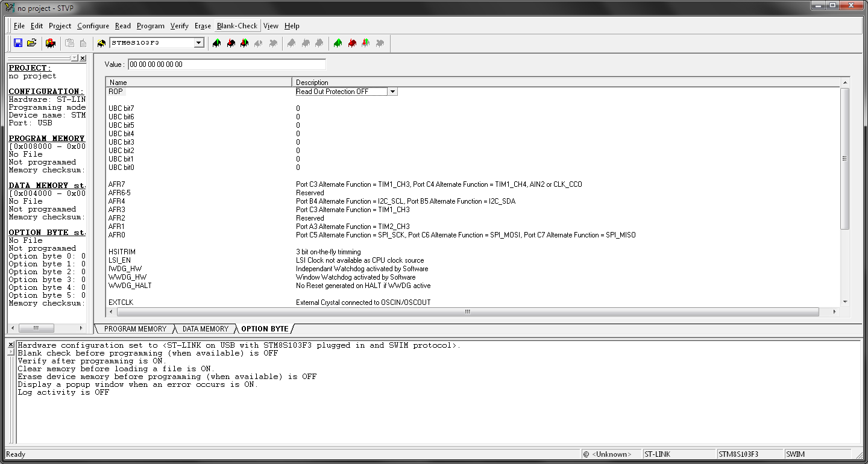Viewport: 868px width, 464px height.
Task: Click the greyed Blank check current tab icon
Action: (x=273, y=43)
